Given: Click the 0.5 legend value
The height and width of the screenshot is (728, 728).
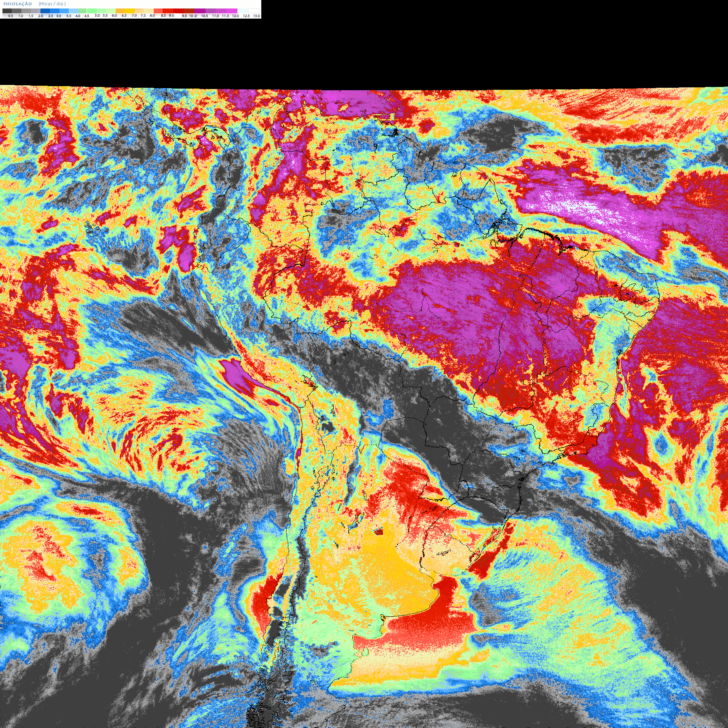Looking at the screenshot, I should coord(11,16).
